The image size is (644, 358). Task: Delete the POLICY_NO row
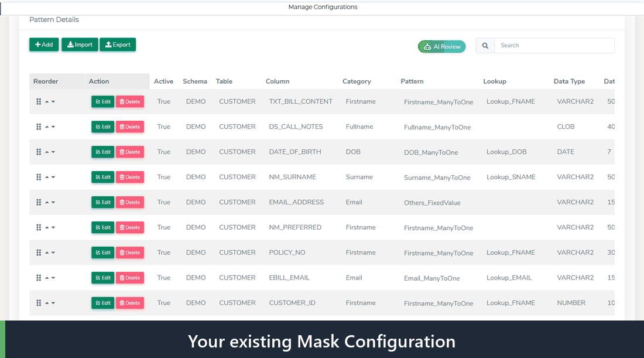pyautogui.click(x=130, y=253)
